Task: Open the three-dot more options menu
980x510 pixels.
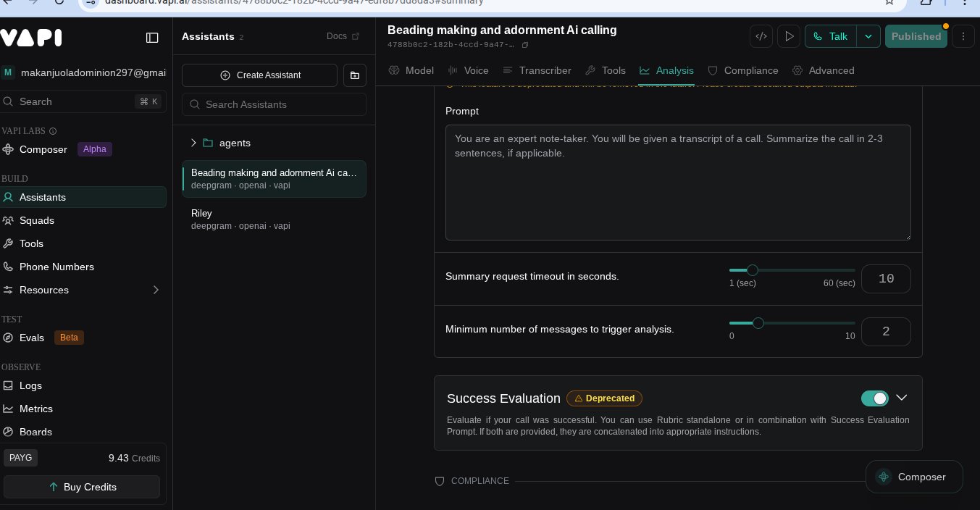Action: tap(963, 36)
